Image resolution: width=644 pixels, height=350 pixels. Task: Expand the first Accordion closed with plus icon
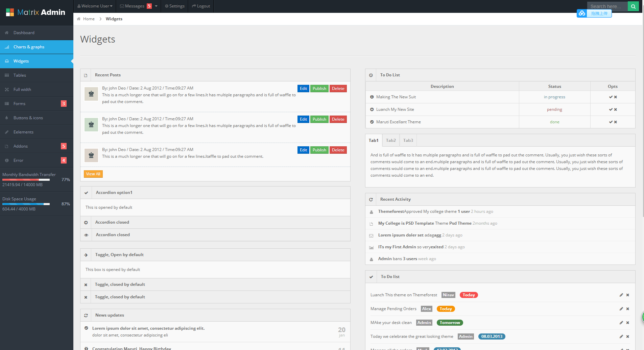(215, 222)
